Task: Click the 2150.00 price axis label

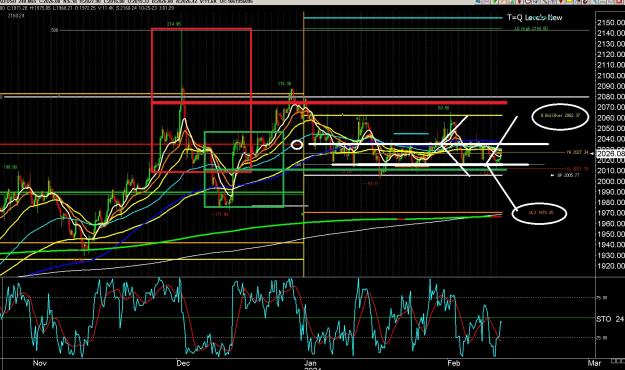Action: [x=611, y=23]
